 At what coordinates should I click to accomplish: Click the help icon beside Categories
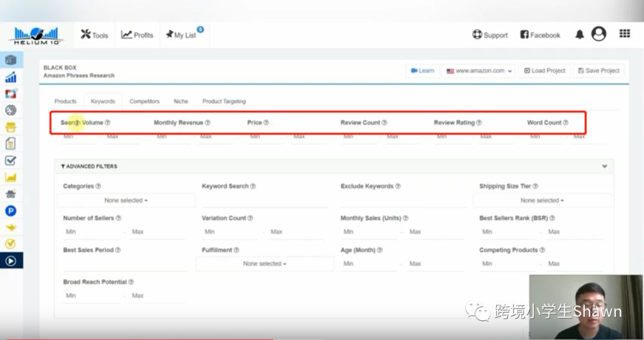(x=98, y=186)
